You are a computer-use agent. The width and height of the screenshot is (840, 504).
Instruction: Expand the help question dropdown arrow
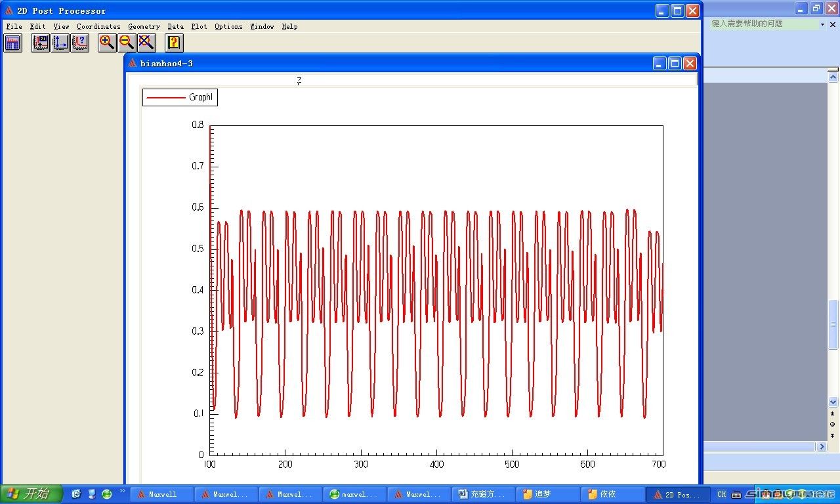pyautogui.click(x=823, y=24)
